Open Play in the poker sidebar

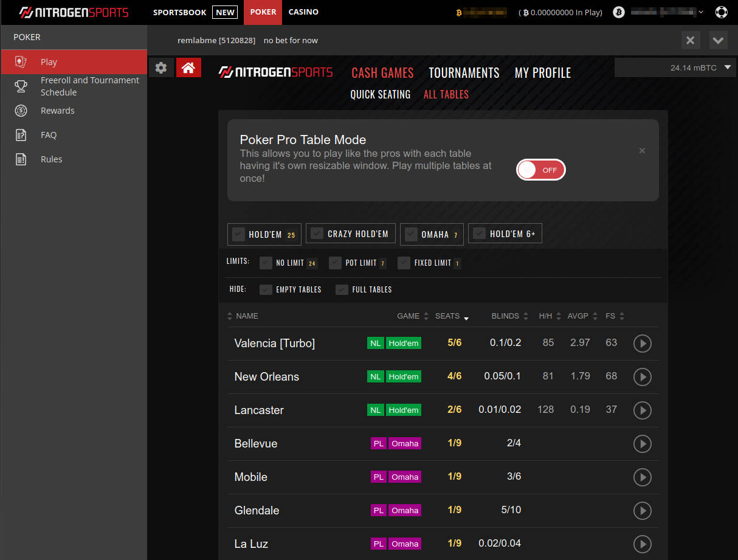pyautogui.click(x=74, y=62)
